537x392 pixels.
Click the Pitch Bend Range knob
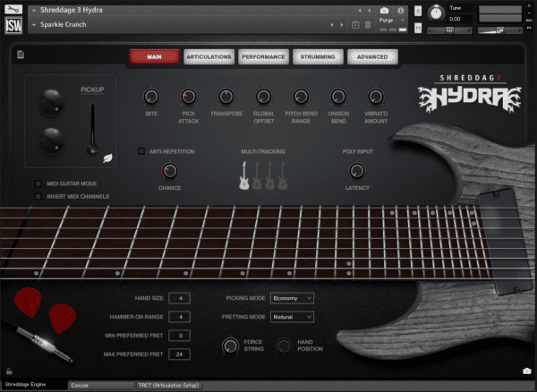click(x=301, y=97)
